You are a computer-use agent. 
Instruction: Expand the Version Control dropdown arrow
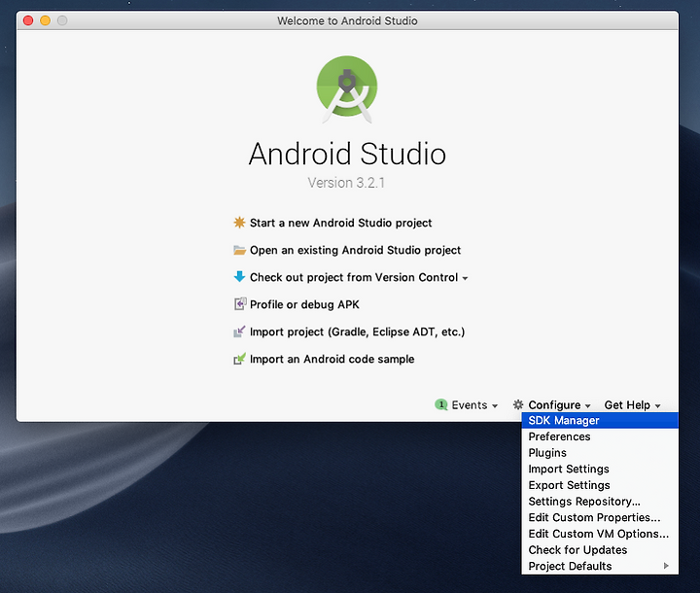(465, 278)
